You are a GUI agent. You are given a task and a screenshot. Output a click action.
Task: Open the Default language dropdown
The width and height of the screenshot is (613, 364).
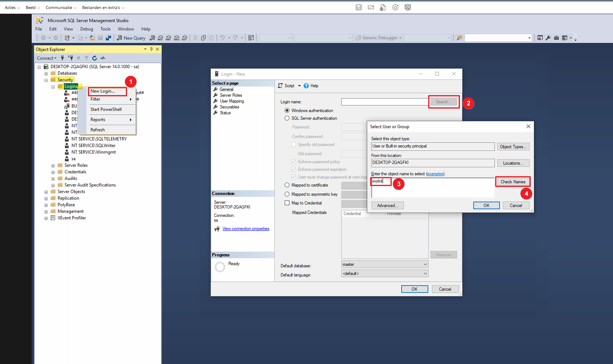click(x=385, y=273)
